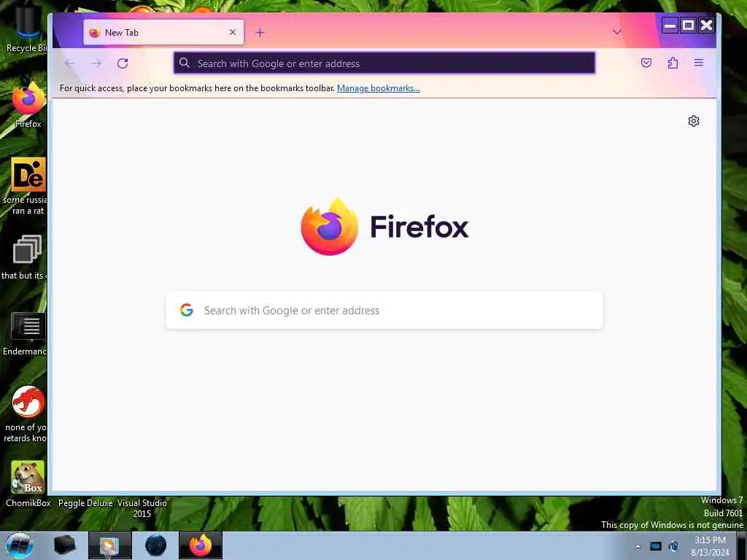Select the Visual Studio 2015 desktop label
Screen dimensions: 747x560
[x=142, y=508]
